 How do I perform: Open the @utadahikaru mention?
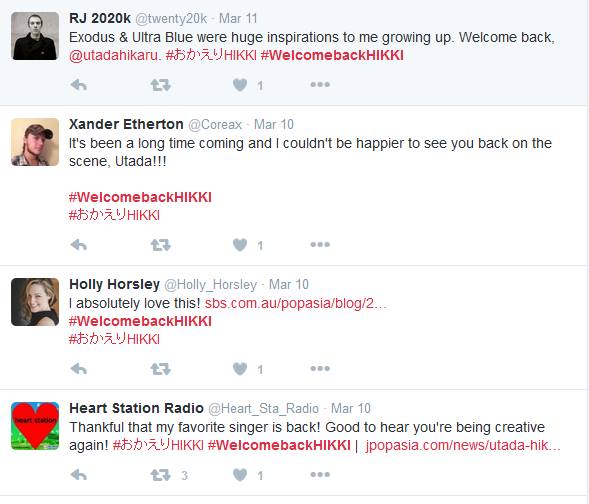115,56
